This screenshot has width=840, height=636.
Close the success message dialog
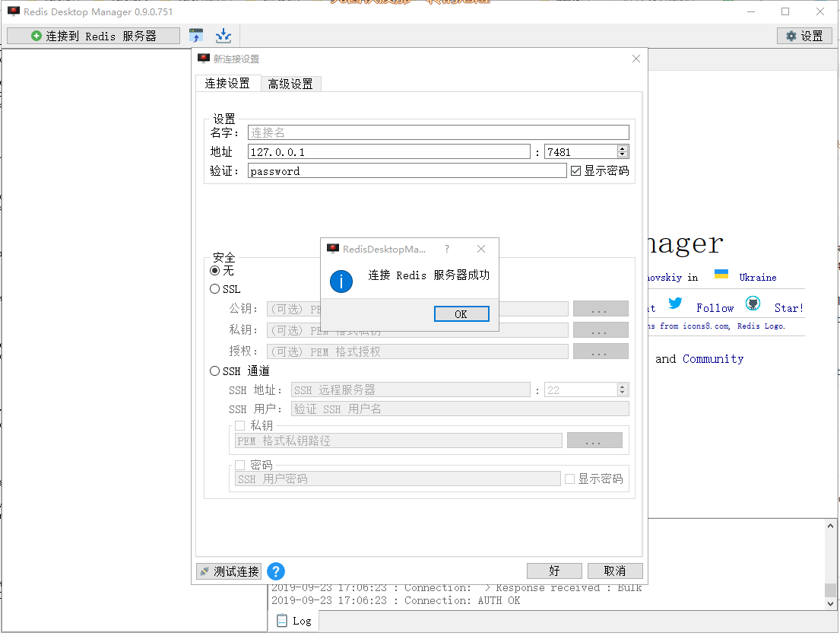pos(481,249)
